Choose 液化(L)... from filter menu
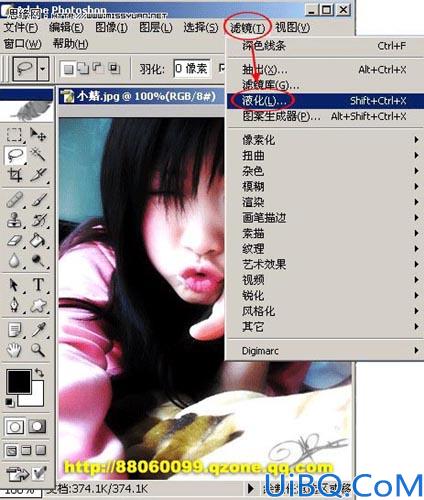424x500 pixels. [x=325, y=100]
